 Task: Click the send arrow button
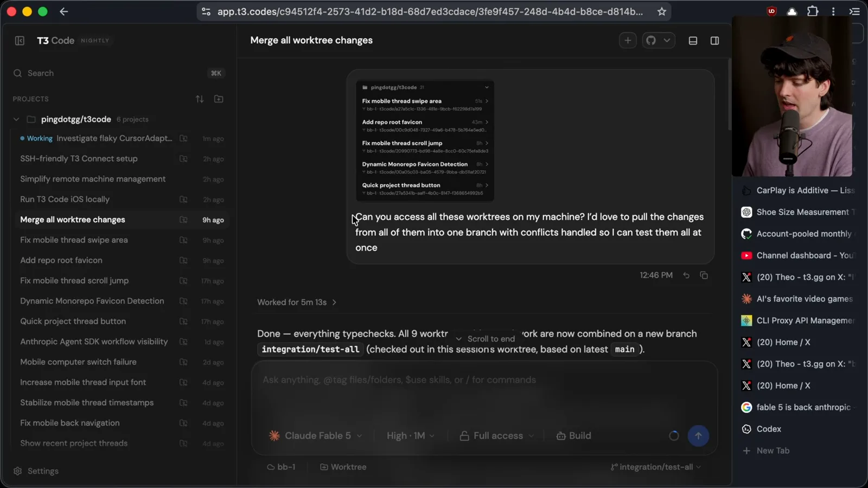(x=698, y=435)
